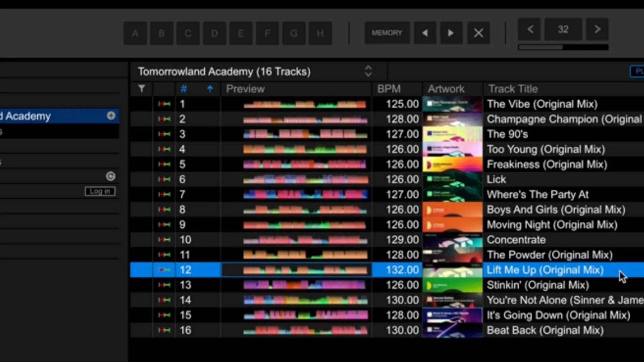
Task: Click the beat grid icon for track 4
Action: coord(164,149)
